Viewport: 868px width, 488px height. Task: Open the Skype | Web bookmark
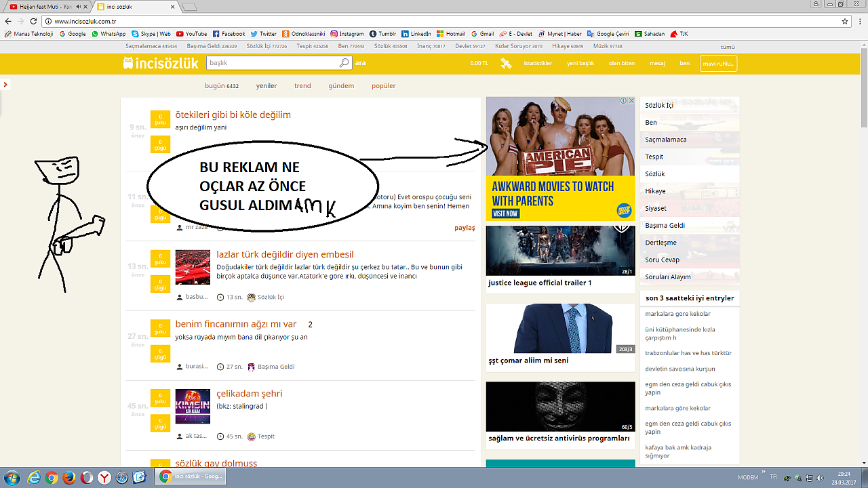(x=151, y=34)
